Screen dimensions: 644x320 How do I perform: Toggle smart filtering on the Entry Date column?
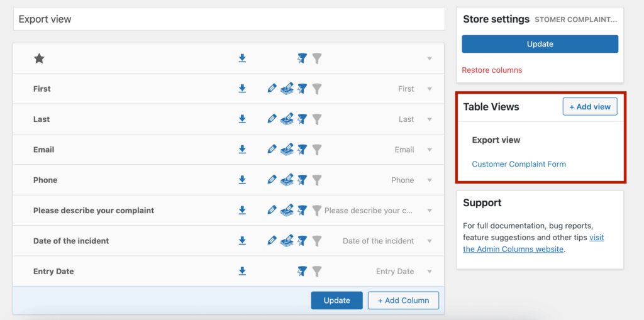pos(302,271)
